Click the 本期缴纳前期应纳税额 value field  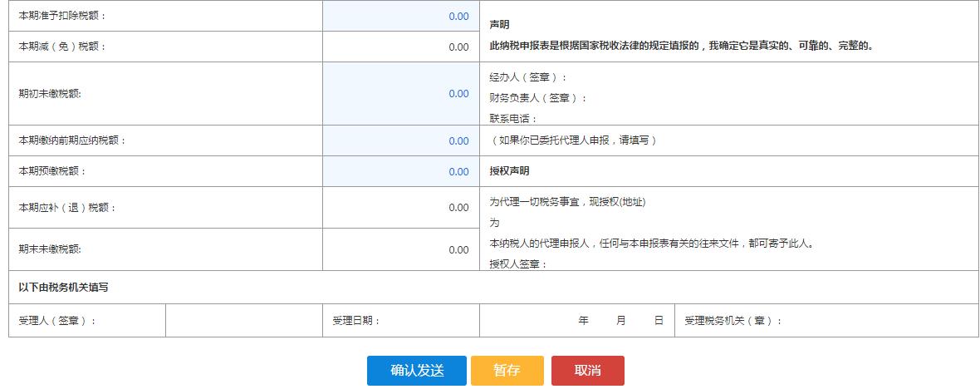[x=401, y=141]
